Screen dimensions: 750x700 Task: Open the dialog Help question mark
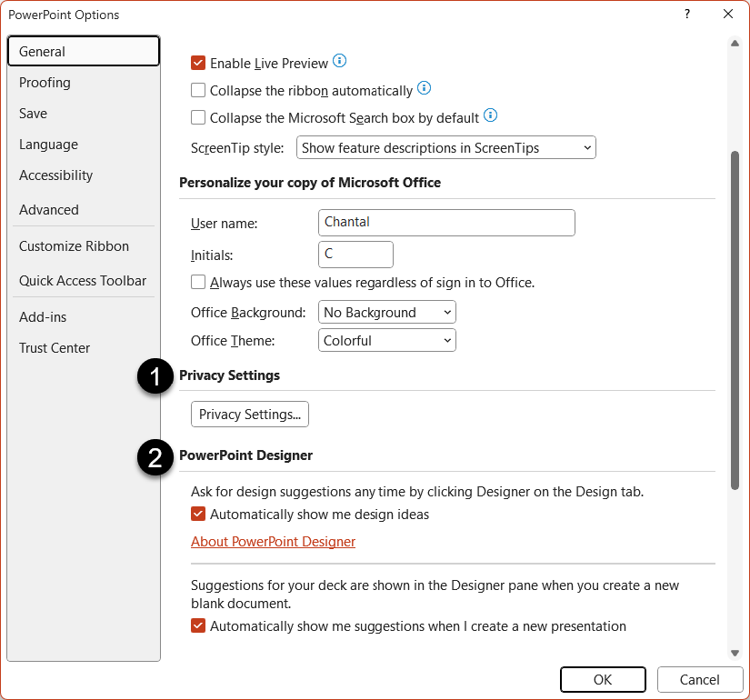click(x=687, y=14)
